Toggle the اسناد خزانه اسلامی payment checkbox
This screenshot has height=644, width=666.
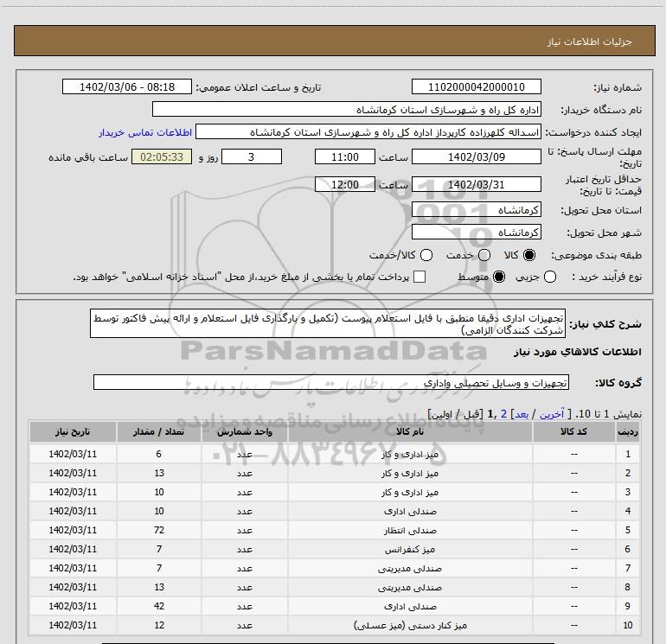pos(419,277)
